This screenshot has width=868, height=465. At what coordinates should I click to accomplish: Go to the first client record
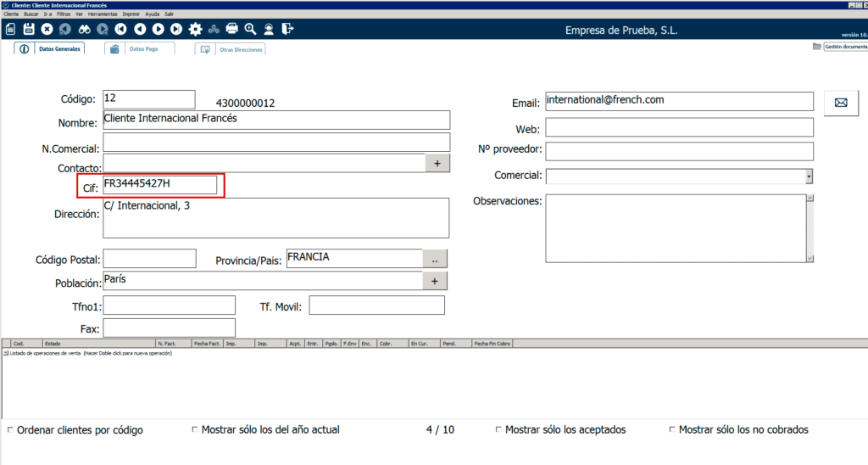[120, 29]
